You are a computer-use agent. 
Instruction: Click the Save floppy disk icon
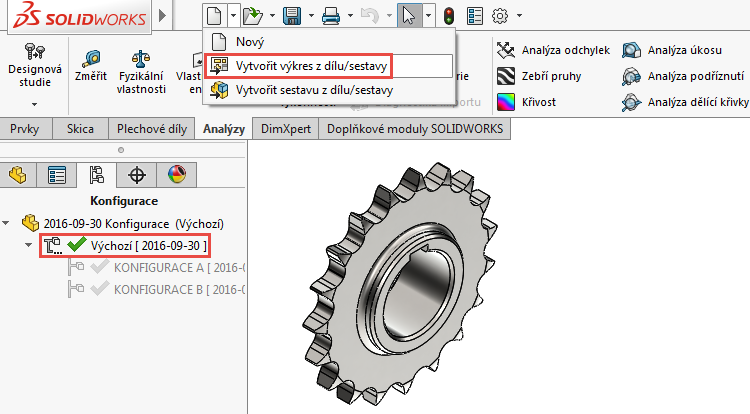[x=292, y=16]
